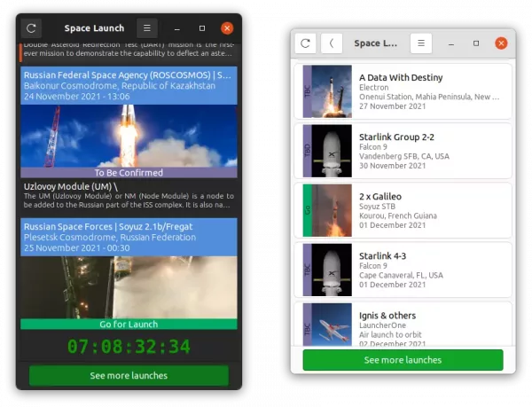The width and height of the screenshot is (532, 407).
Task: Select the Starlink Group 2-2 title
Action: (x=396, y=137)
